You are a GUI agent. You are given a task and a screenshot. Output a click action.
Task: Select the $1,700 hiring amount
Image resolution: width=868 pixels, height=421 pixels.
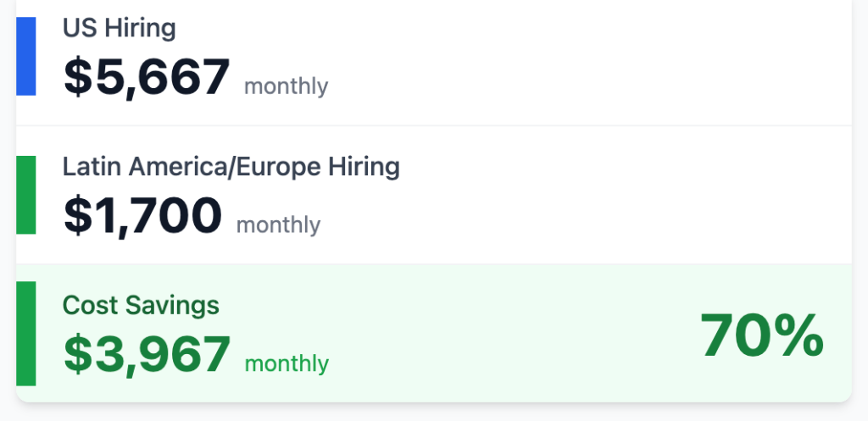pos(142,215)
